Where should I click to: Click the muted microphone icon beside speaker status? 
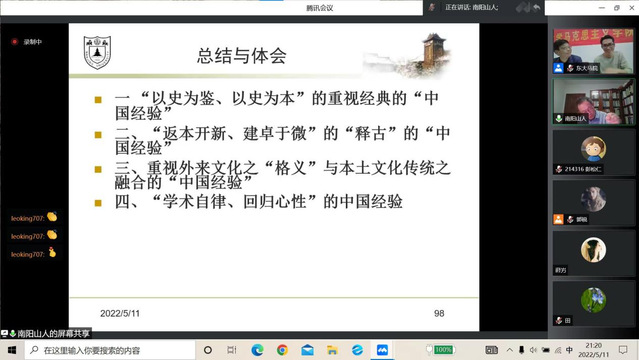coord(432,7)
